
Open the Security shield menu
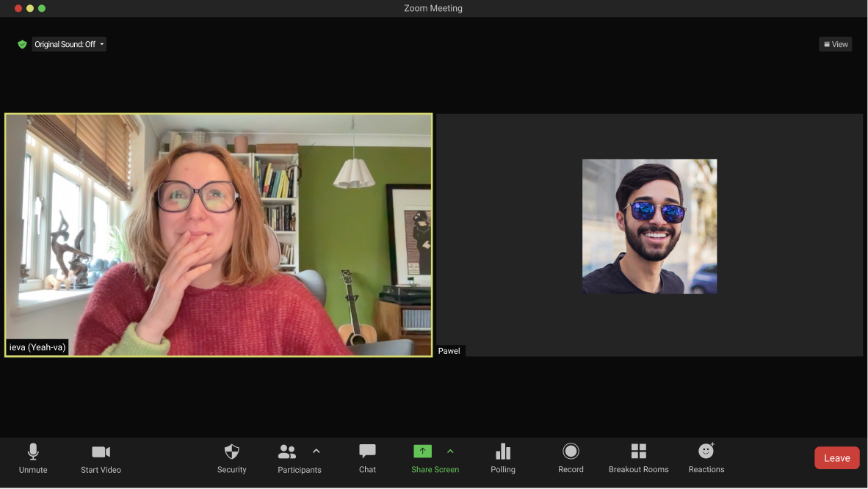point(231,459)
